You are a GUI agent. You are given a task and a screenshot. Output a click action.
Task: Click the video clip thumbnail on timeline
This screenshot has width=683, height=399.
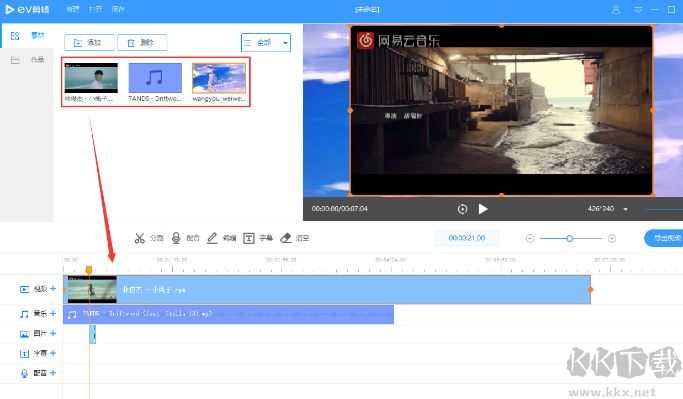pyautogui.click(x=92, y=290)
